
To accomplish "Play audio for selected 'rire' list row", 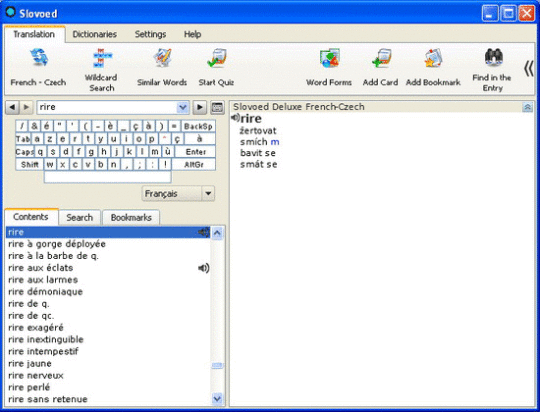I will click(204, 232).
